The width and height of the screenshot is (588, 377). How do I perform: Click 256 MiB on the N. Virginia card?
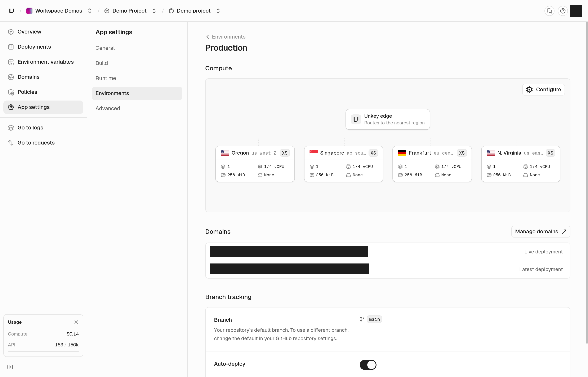pos(502,175)
